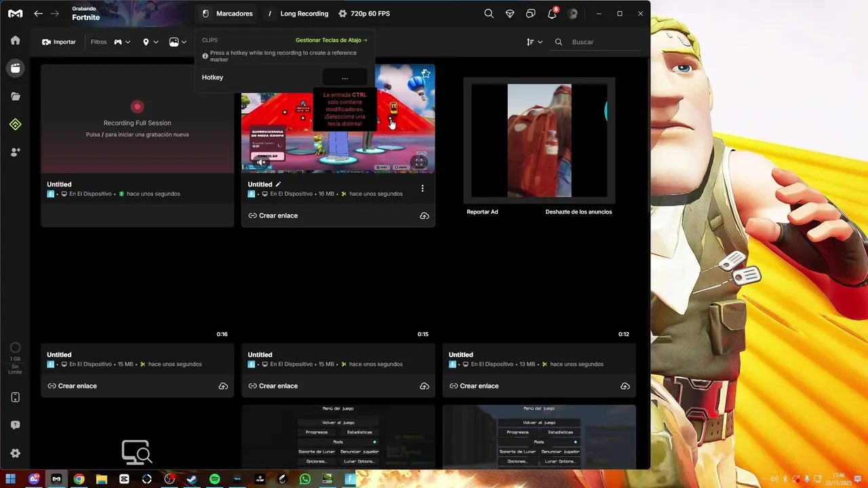Image resolution: width=868 pixels, height=488 pixels.
Task: Open the notifications bell with the red badge
Action: point(552,14)
